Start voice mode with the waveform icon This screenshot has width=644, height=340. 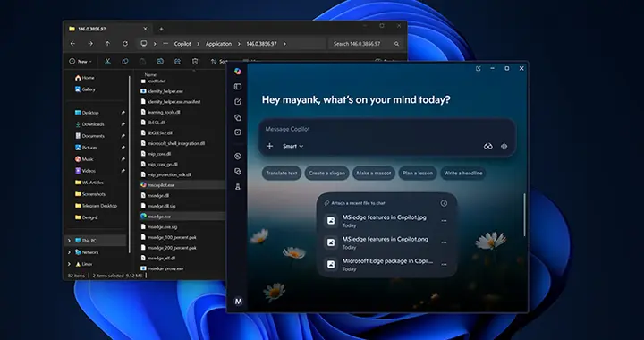click(x=504, y=146)
